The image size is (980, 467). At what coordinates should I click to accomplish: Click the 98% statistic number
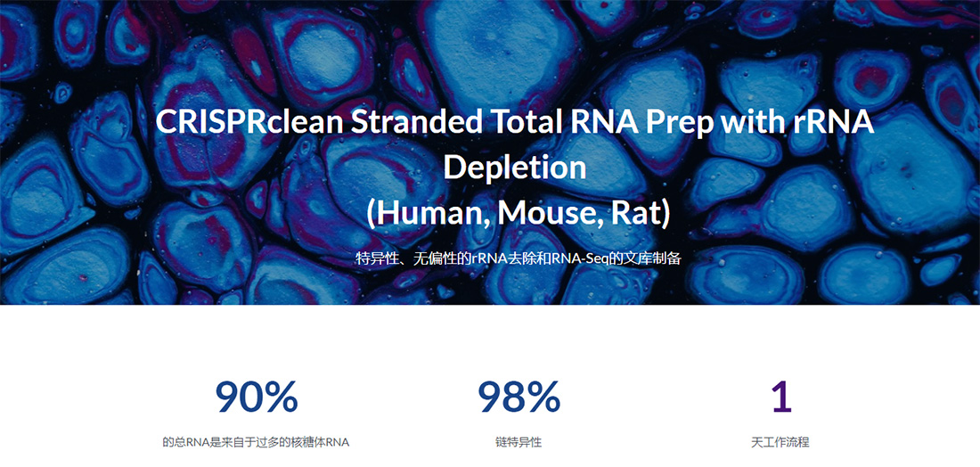pyautogui.click(x=519, y=397)
